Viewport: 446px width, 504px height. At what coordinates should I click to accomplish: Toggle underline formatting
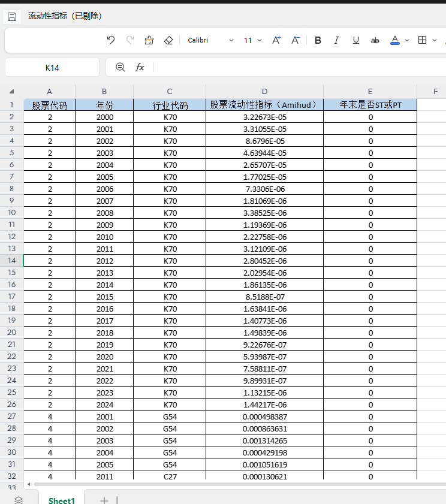tap(355, 40)
